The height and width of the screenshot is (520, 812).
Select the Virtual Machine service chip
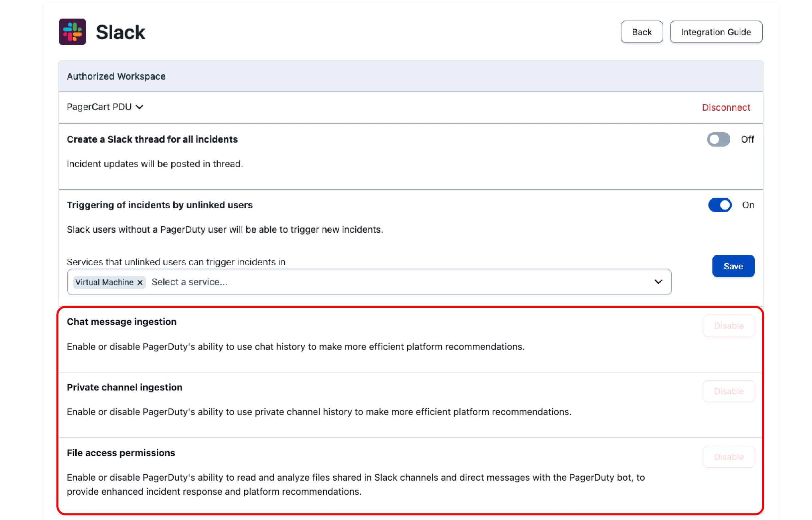104,282
